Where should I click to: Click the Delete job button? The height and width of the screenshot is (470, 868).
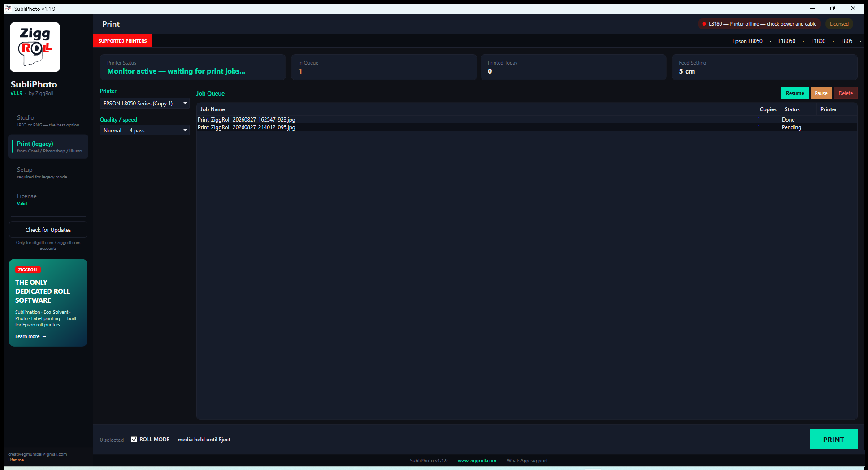pyautogui.click(x=846, y=93)
